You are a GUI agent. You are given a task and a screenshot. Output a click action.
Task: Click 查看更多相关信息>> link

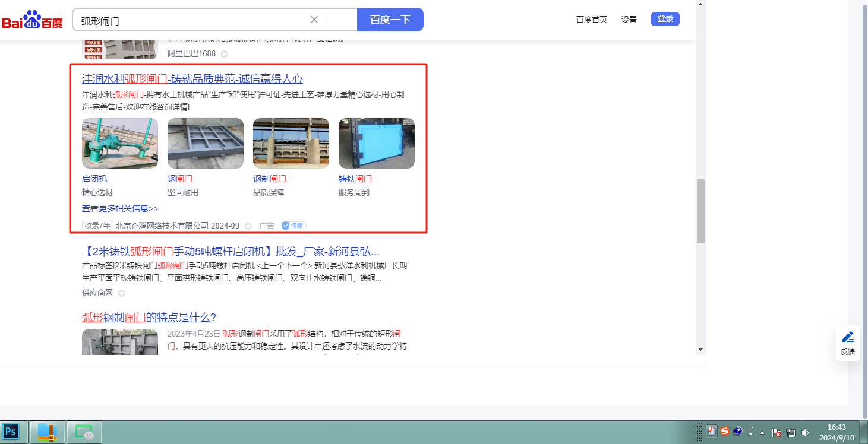click(x=120, y=208)
